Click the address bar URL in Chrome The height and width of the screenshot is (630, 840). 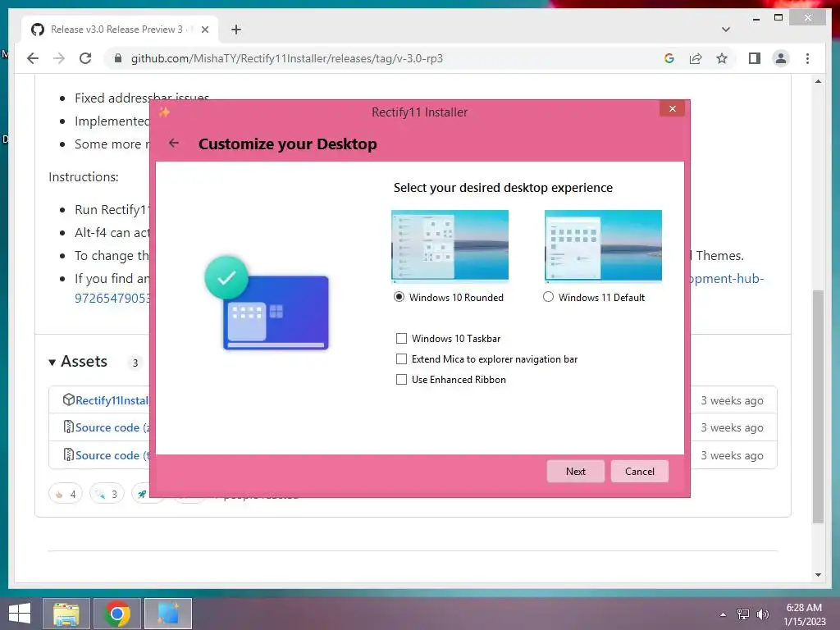286,58
